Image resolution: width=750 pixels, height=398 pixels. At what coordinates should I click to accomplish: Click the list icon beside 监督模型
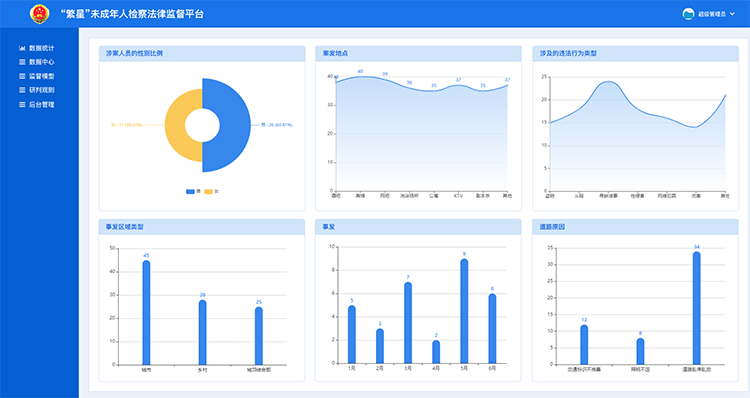pos(22,76)
